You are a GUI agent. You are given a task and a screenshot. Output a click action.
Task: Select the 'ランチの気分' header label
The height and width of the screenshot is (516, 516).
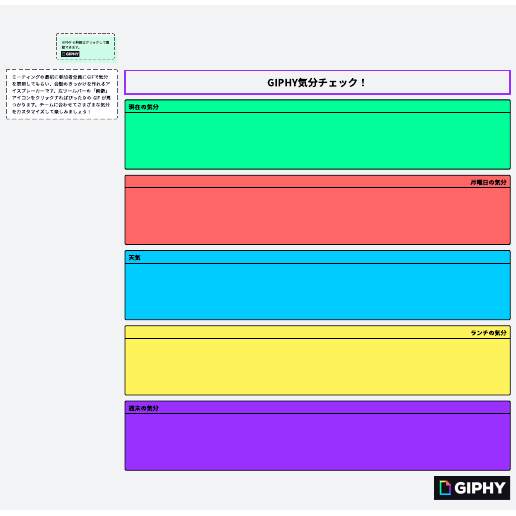tap(489, 333)
